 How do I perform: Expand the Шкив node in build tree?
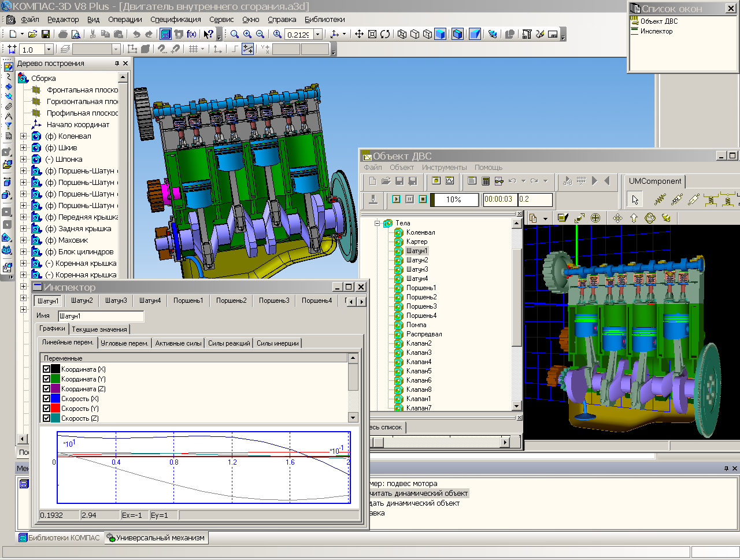(24, 148)
